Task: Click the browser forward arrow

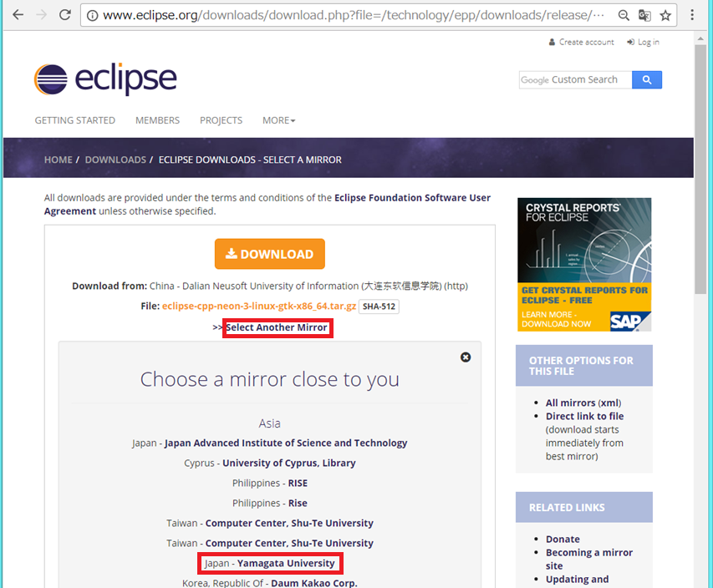Action: tap(43, 14)
